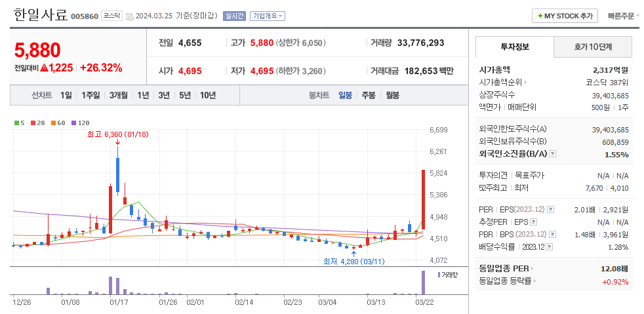Click the plus MY STOCK 추가 button
Viewport: 644px width, 314px height.
pyautogui.click(x=565, y=16)
